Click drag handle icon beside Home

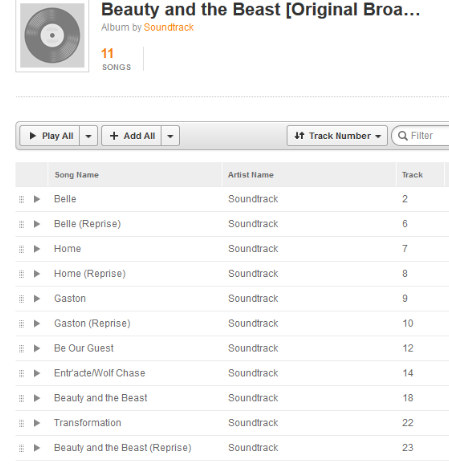coord(21,249)
